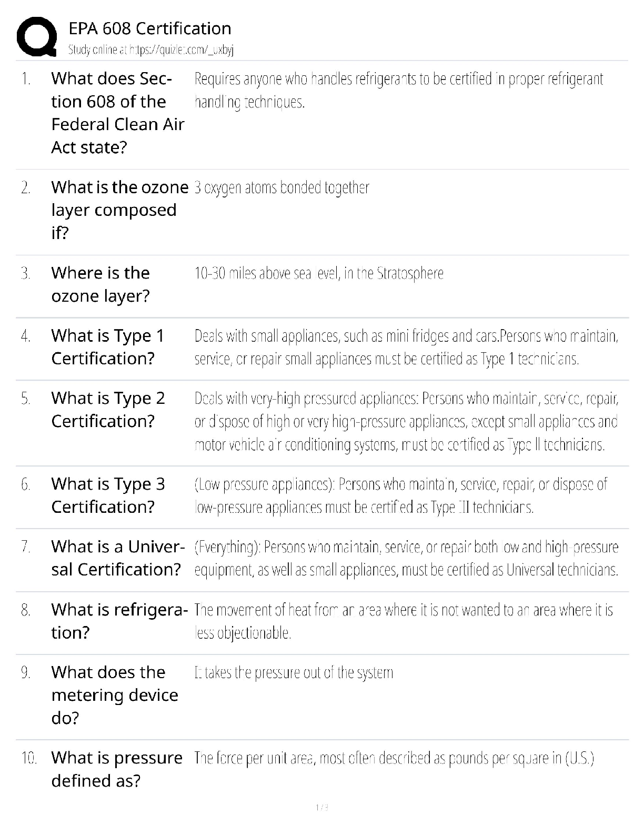
Task: Click the Type 2 Certification question
Action: (x=108, y=410)
